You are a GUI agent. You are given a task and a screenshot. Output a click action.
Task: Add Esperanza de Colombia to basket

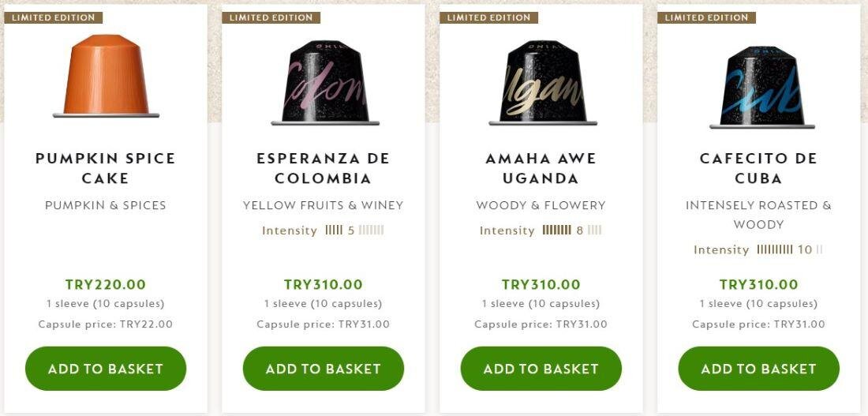pos(324,369)
